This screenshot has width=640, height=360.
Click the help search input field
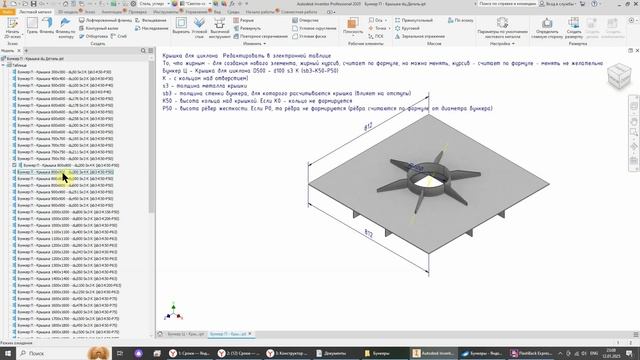point(507,4)
